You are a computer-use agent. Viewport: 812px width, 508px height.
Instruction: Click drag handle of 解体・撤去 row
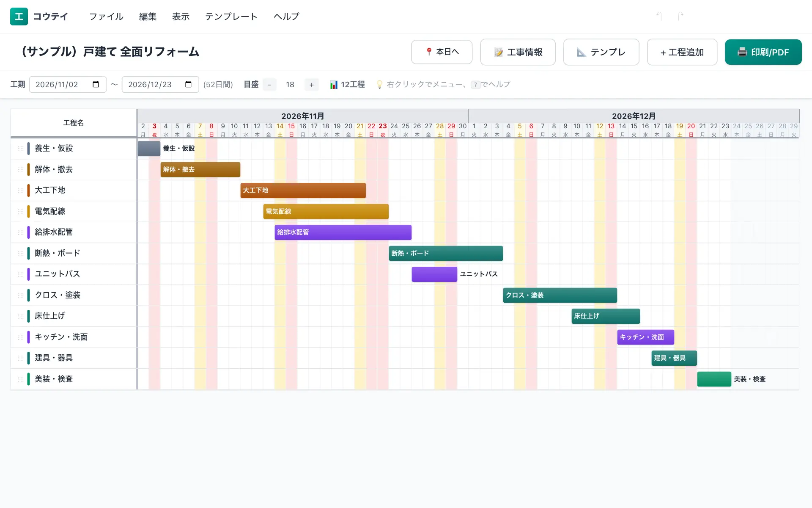tap(20, 169)
